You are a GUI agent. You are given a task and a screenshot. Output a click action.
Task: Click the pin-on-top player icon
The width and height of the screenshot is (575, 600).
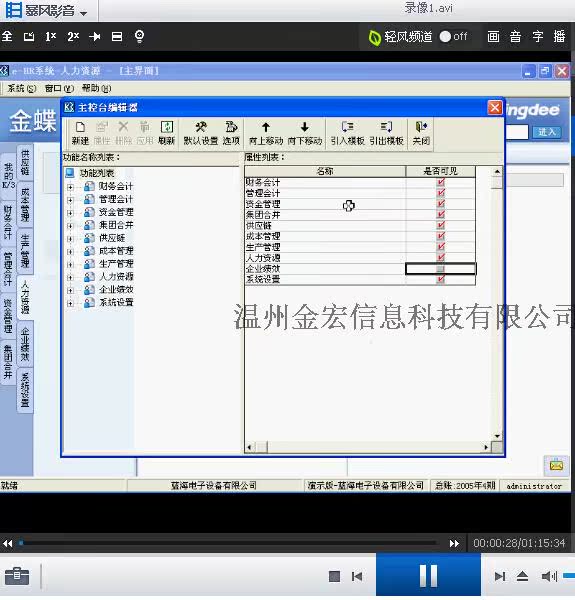(94, 36)
